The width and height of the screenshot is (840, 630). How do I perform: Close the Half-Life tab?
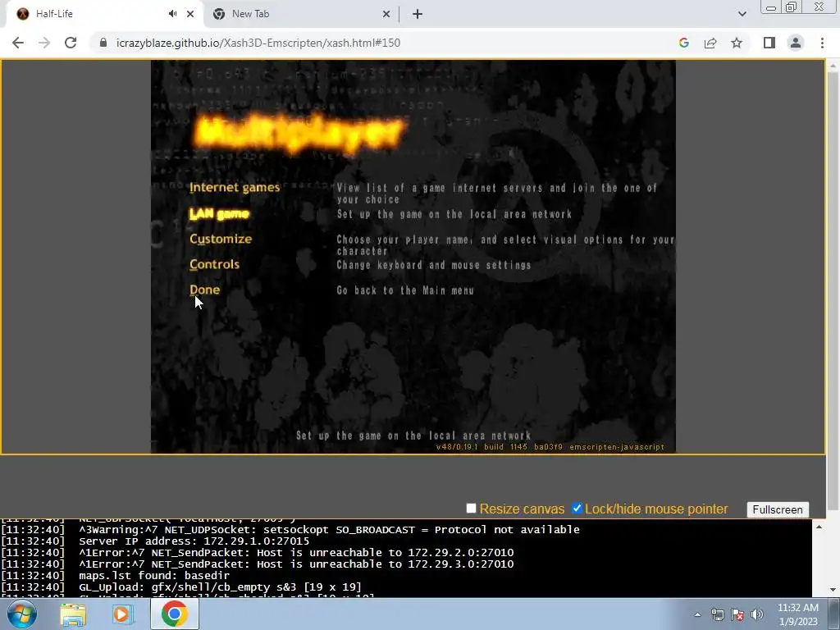tap(190, 14)
